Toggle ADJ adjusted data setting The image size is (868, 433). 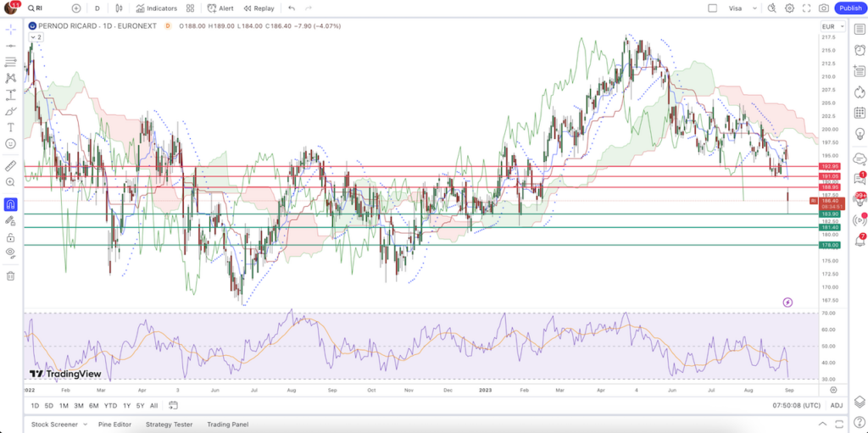coord(836,405)
